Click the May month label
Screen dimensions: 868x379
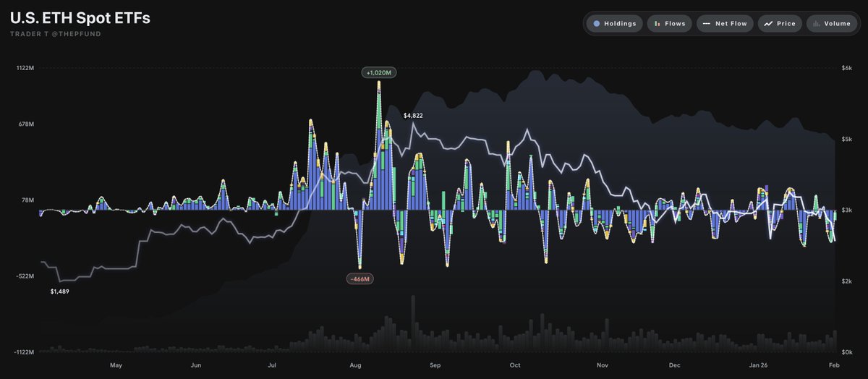pyautogui.click(x=116, y=366)
